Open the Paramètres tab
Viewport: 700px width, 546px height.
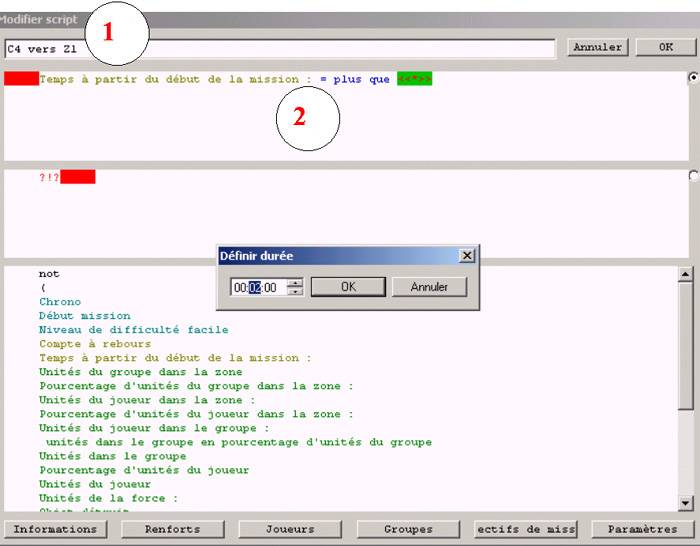(642, 529)
